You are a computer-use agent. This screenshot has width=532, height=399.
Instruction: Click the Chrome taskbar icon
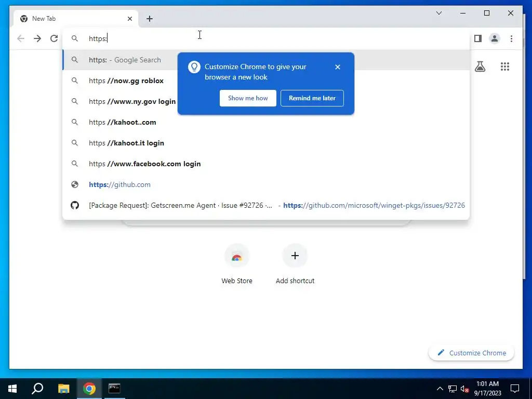89,389
